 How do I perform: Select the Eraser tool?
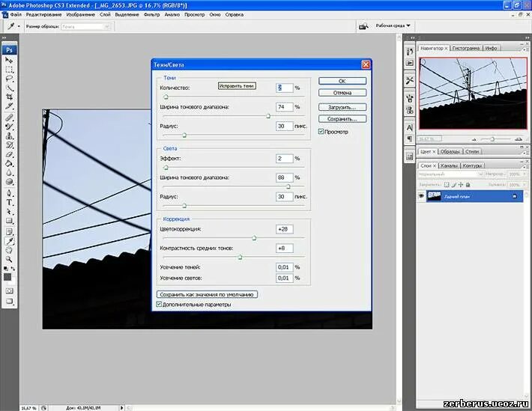9,154
